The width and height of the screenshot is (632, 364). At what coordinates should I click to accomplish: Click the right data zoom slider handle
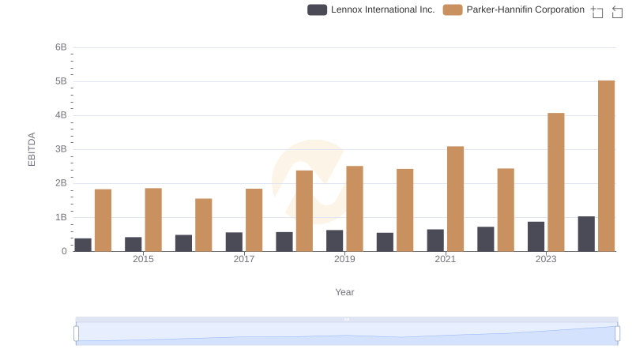tap(617, 334)
